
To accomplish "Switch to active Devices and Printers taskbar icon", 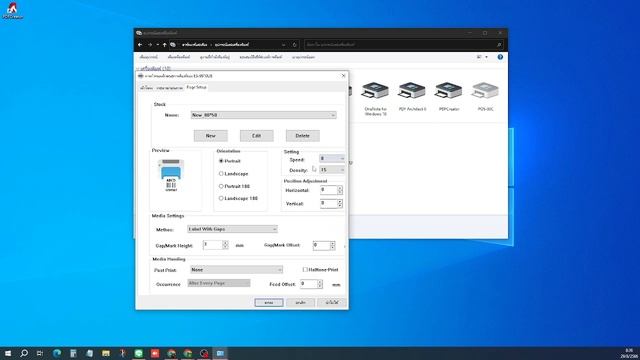I will [x=220, y=353].
